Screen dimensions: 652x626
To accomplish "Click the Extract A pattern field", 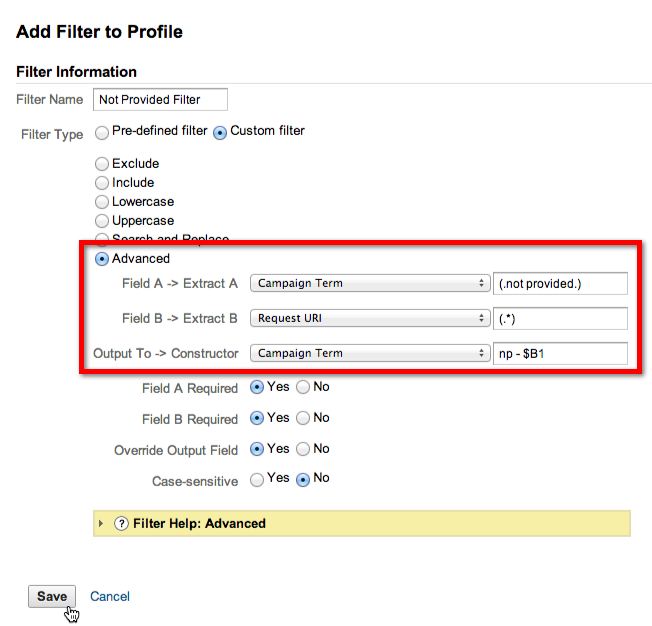I will (560, 284).
